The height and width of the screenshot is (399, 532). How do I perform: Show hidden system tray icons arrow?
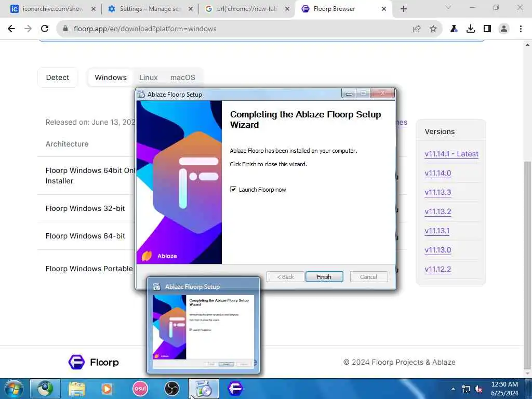pyautogui.click(x=453, y=389)
